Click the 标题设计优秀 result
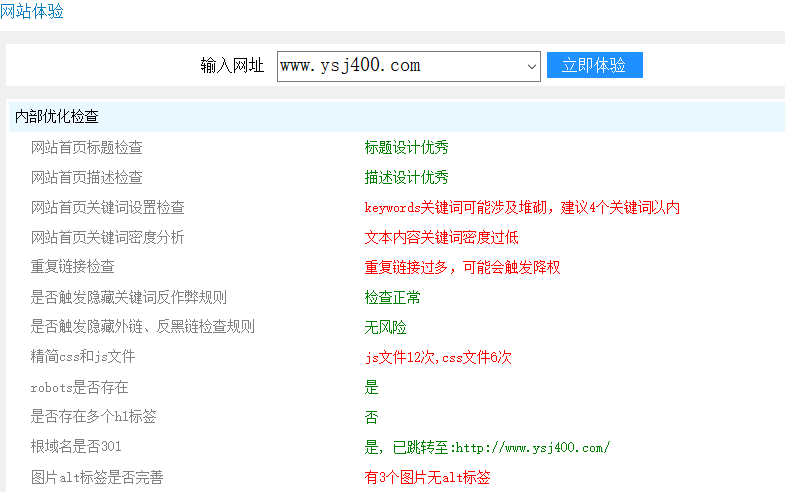The height and width of the screenshot is (492, 785). pyautogui.click(x=407, y=148)
